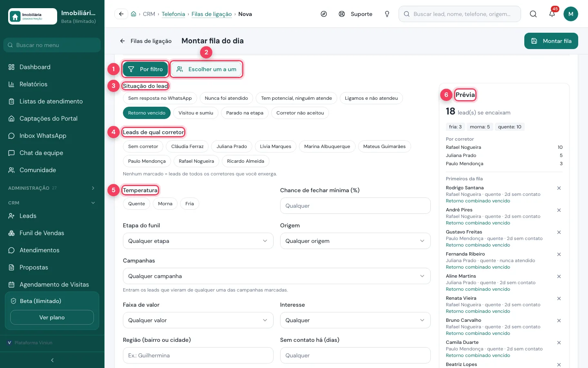Switch to the Escolher um a um tab
The width and height of the screenshot is (588, 368).
[x=206, y=69]
